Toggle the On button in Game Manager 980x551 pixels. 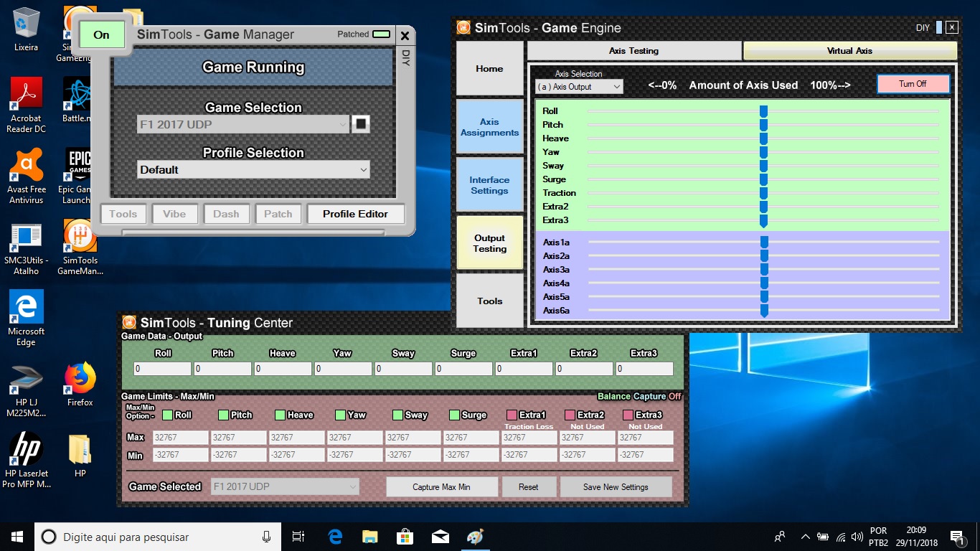pos(102,34)
